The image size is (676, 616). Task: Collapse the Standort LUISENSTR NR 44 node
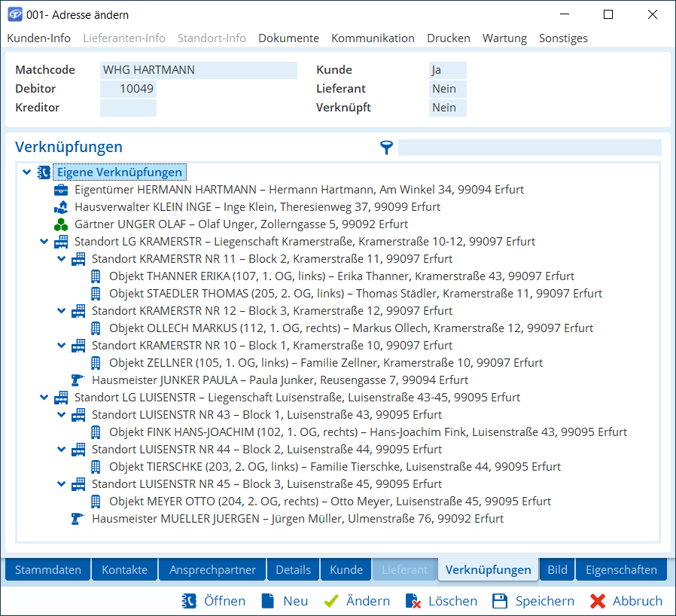pyautogui.click(x=62, y=450)
